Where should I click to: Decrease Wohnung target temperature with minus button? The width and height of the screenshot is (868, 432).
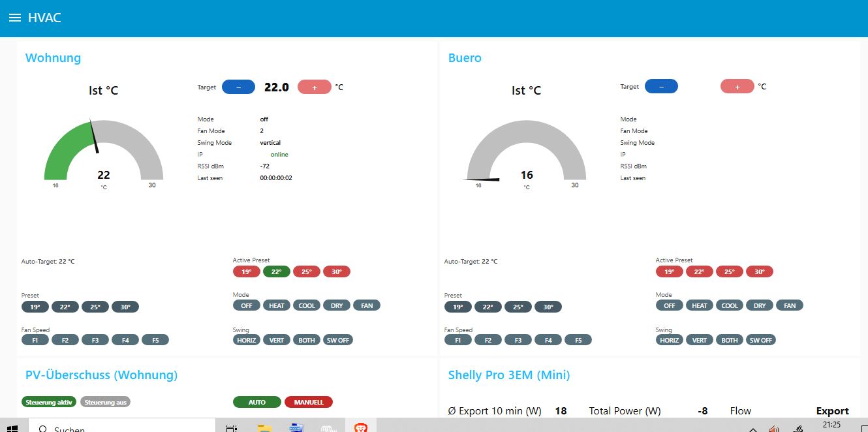(238, 87)
